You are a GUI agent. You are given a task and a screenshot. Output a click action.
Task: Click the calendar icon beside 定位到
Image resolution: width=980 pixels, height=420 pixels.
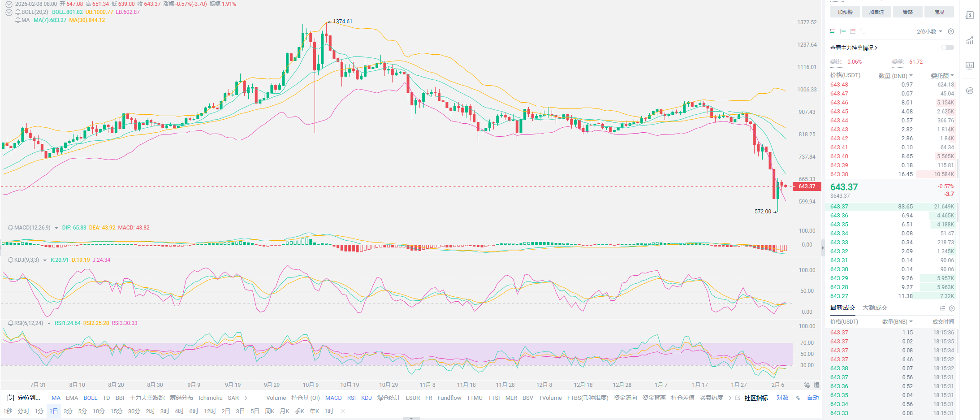pyautogui.click(x=10, y=398)
